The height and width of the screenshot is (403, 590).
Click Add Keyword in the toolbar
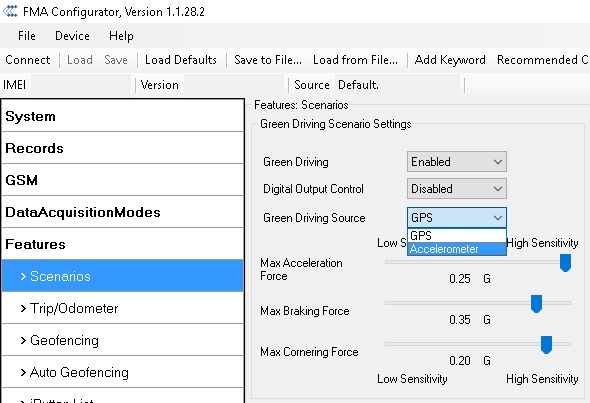point(450,60)
